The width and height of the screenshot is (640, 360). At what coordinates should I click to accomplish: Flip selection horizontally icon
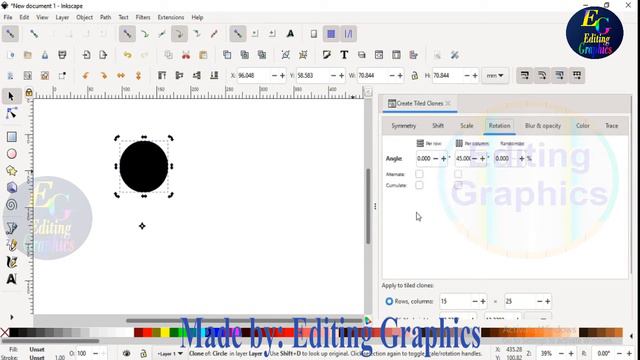tap(121, 76)
